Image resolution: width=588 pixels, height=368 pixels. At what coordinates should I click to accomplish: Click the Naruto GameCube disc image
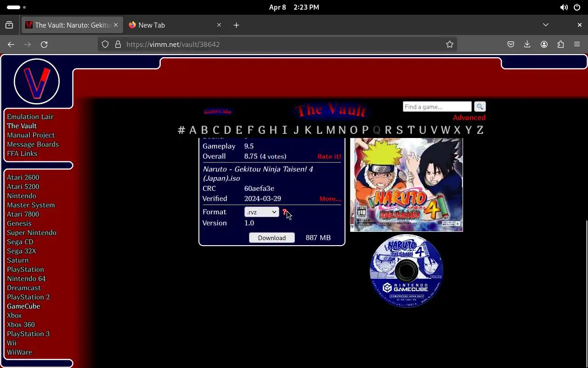[407, 270]
